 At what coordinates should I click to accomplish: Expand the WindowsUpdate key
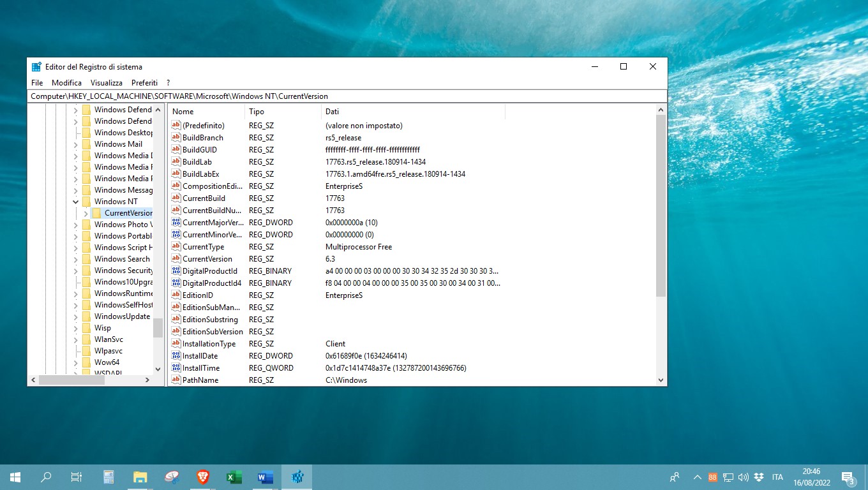pyautogui.click(x=75, y=316)
